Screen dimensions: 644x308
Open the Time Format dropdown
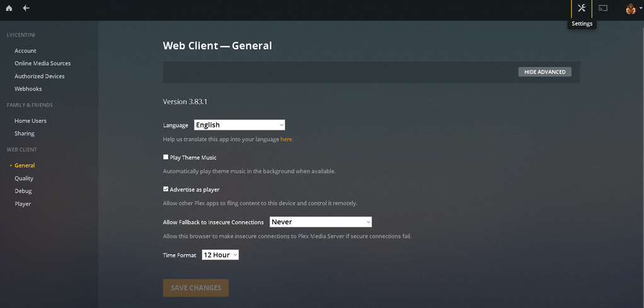coord(220,255)
